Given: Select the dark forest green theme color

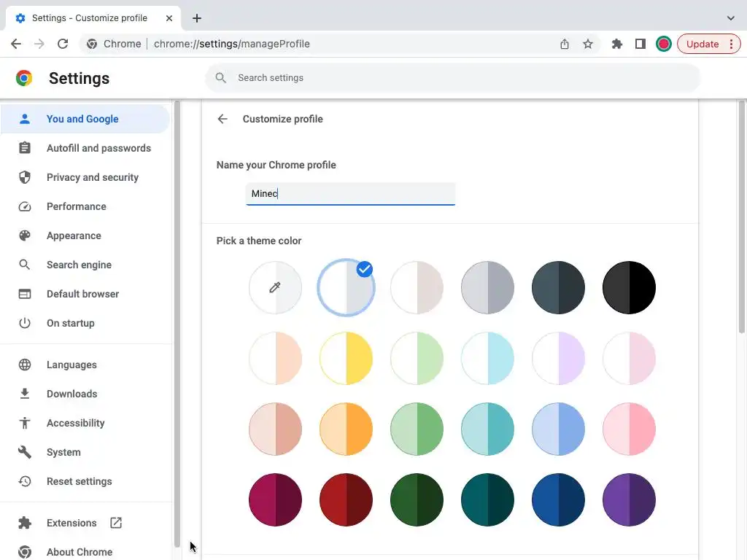Looking at the screenshot, I should (417, 499).
